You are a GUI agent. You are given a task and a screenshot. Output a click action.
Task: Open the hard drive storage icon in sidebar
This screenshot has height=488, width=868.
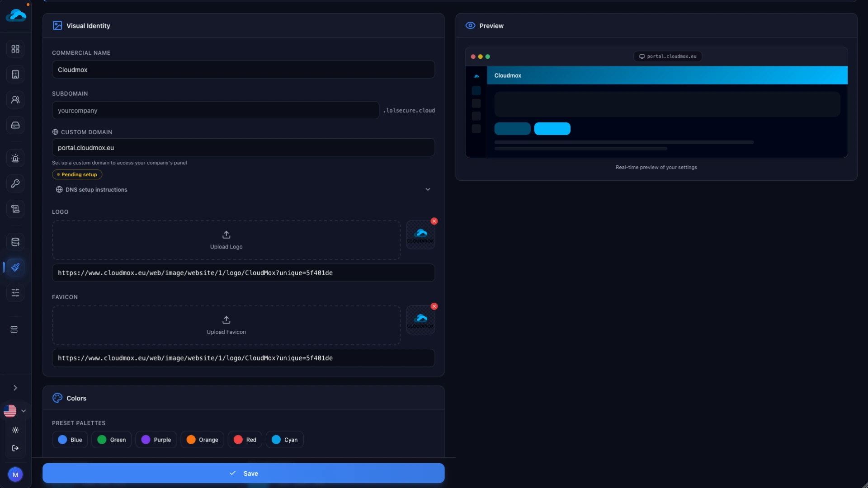coord(15,125)
